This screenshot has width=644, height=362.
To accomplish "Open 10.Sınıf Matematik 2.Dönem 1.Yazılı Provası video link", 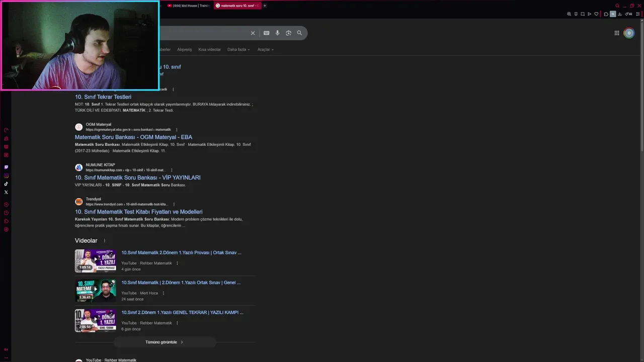I will (x=181, y=252).
